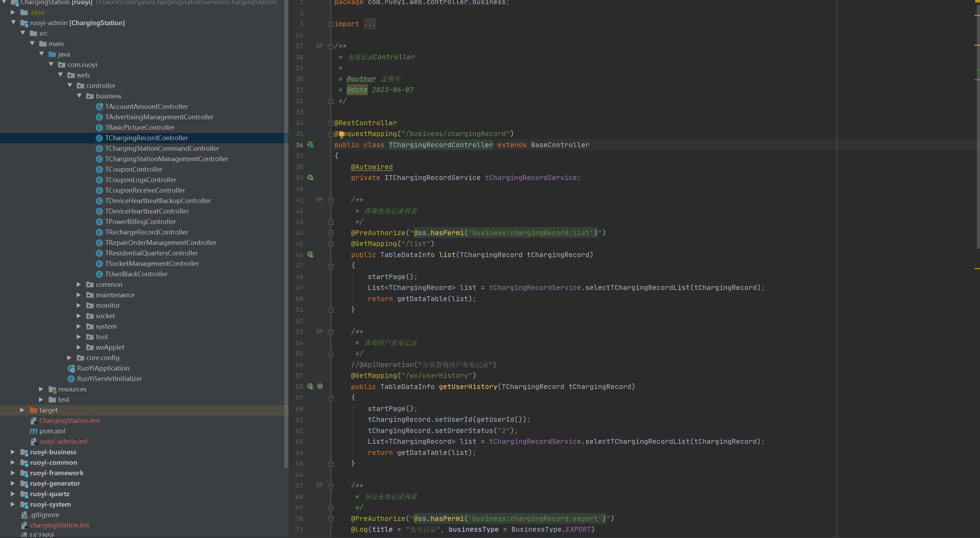Open TDeviceHeartbeatBackupController

pos(158,201)
